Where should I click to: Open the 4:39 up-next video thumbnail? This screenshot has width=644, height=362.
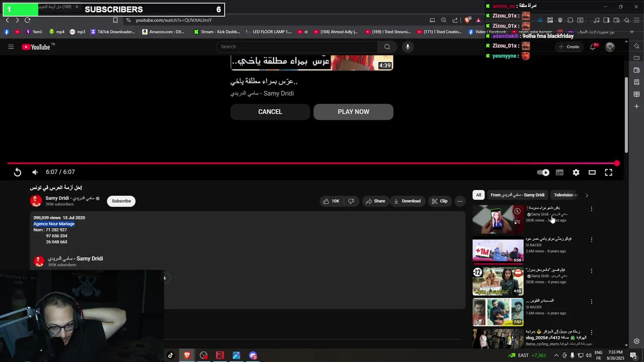[312, 63]
